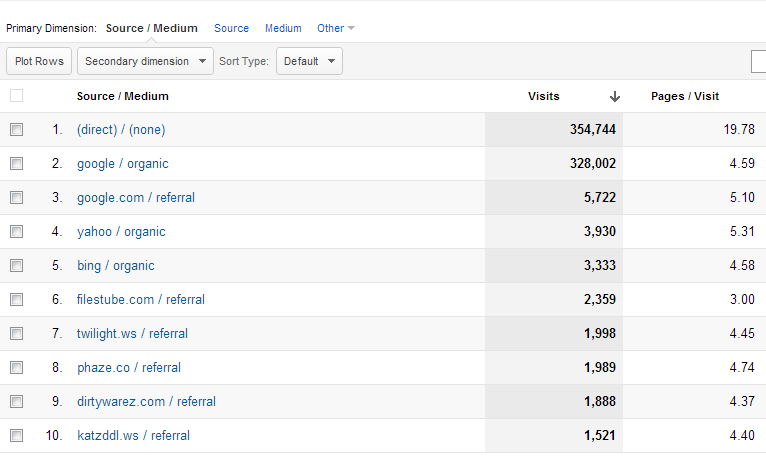
Task: Tick the checkbox beside bing / organic
Action: coord(16,266)
